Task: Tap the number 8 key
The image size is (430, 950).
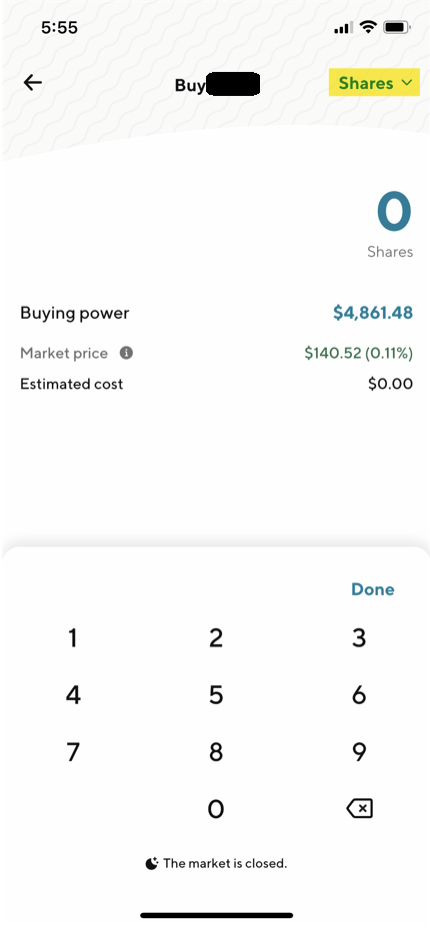Action: (216, 752)
